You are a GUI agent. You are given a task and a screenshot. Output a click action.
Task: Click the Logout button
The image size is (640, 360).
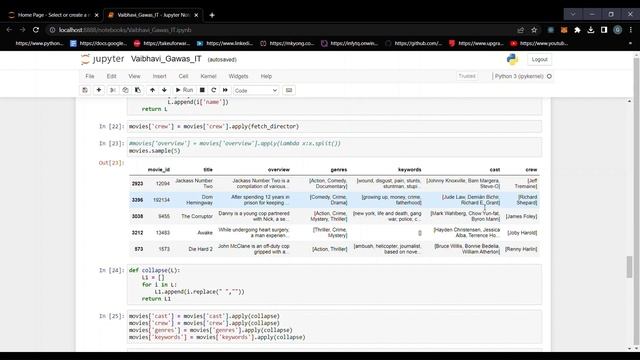[539, 60]
